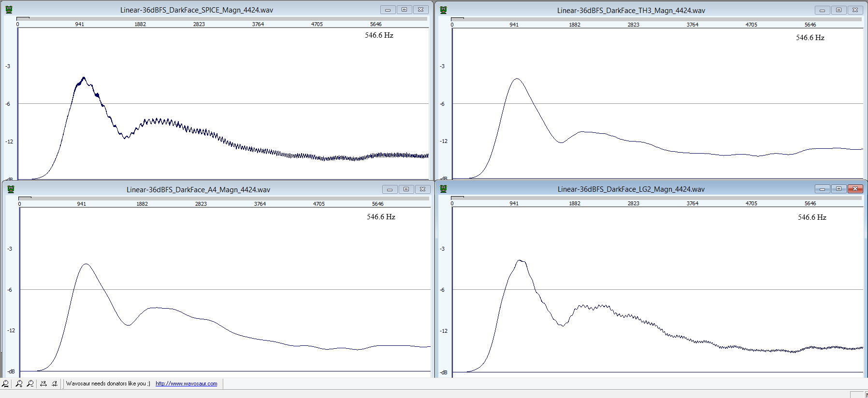This screenshot has height=398, width=868.
Task: Click ruler mark 2823 in SPICE window
Action: pyautogui.click(x=199, y=24)
